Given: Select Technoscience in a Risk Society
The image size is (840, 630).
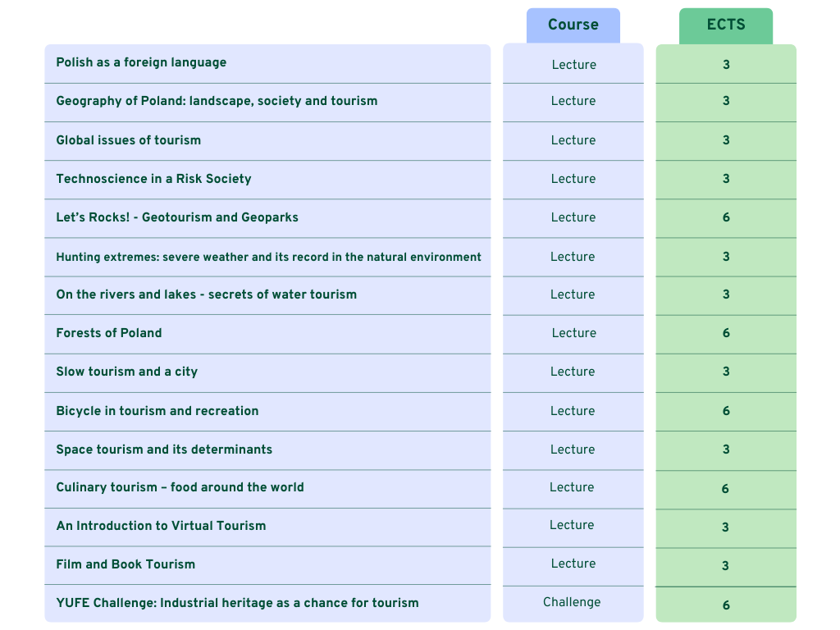Looking at the screenshot, I should pyautogui.click(x=153, y=179).
